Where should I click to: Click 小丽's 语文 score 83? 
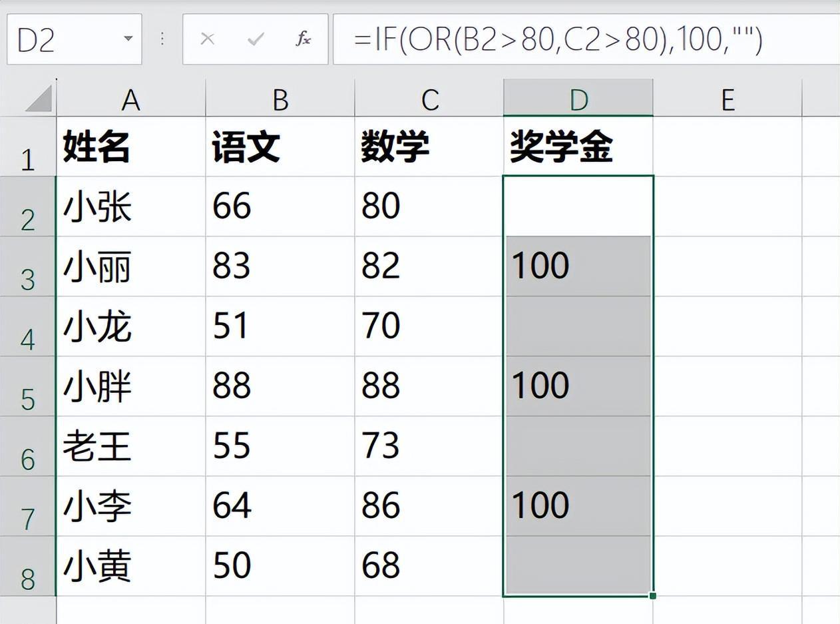pyautogui.click(x=280, y=266)
